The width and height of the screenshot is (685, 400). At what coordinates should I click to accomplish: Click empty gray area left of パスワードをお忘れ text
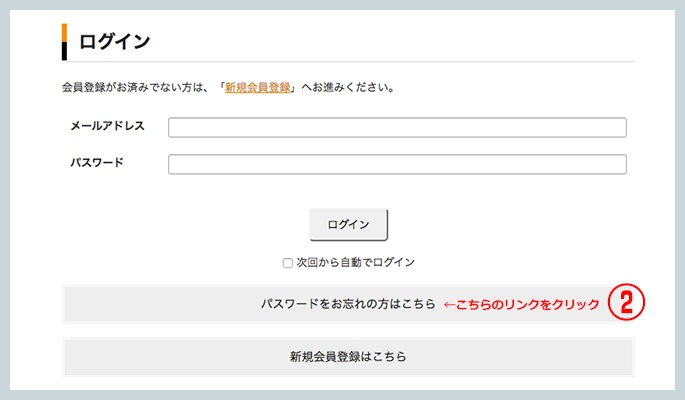pos(162,304)
